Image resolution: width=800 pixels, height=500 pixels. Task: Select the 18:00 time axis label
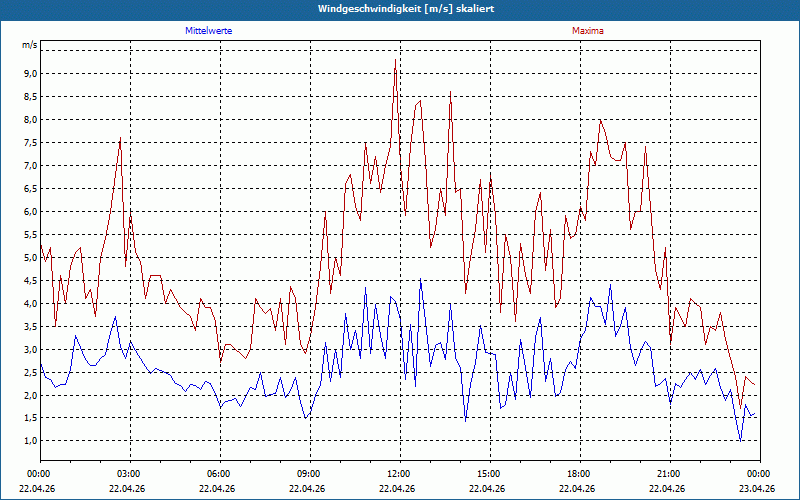pyautogui.click(x=580, y=474)
